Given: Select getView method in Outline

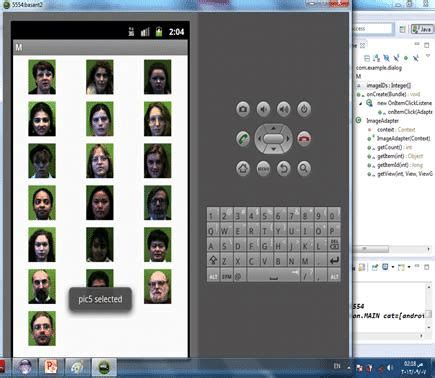Looking at the screenshot, I should [x=405, y=174].
